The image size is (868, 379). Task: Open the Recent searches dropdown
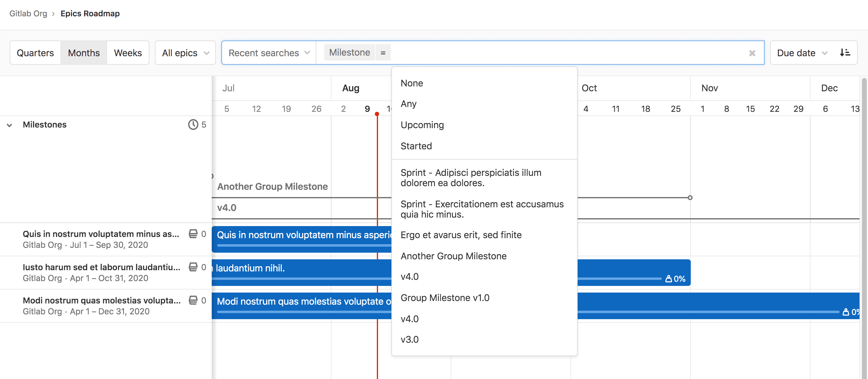pos(268,53)
